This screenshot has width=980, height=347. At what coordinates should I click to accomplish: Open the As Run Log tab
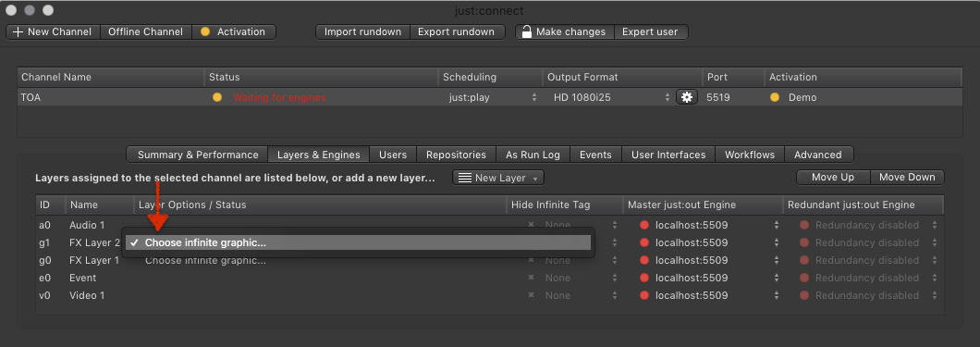coord(533,155)
